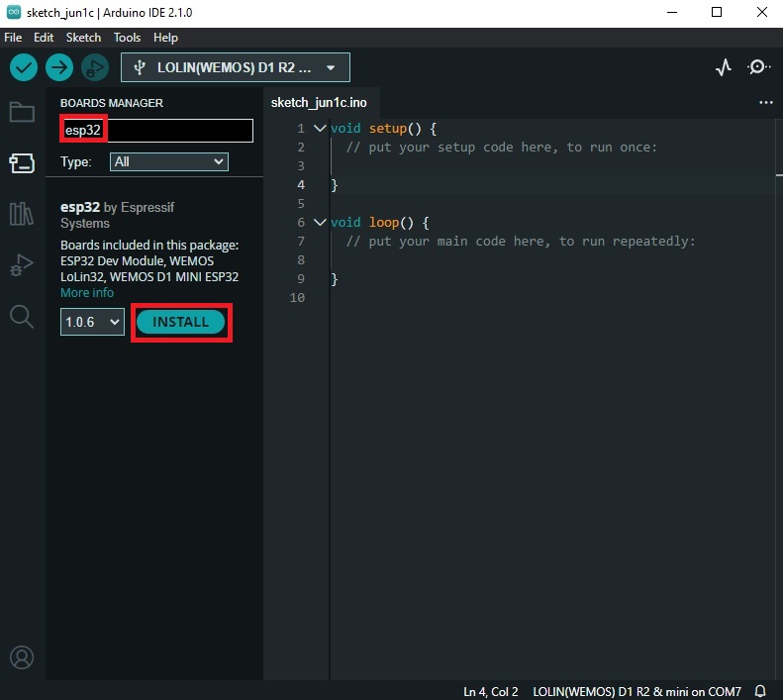Collapse the loop() function fold arrow
The image size is (783, 700).
point(320,223)
